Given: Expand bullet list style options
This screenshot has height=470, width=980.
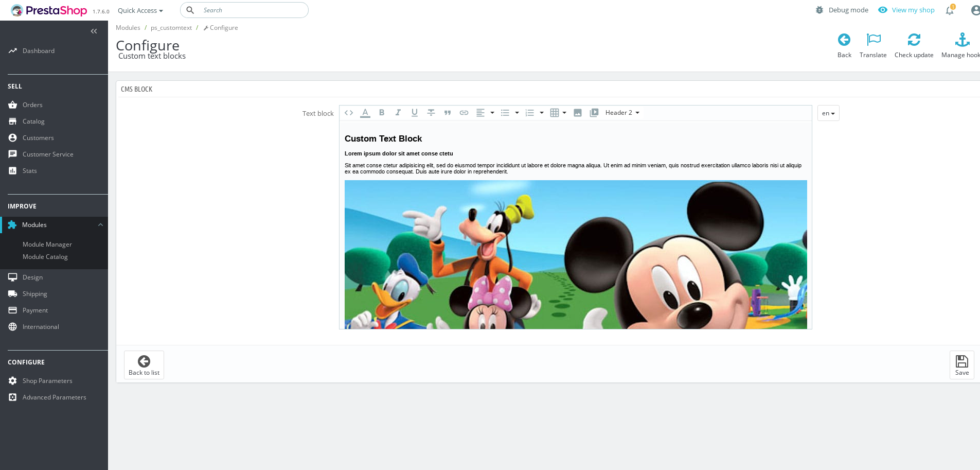Looking at the screenshot, I should click(x=517, y=113).
